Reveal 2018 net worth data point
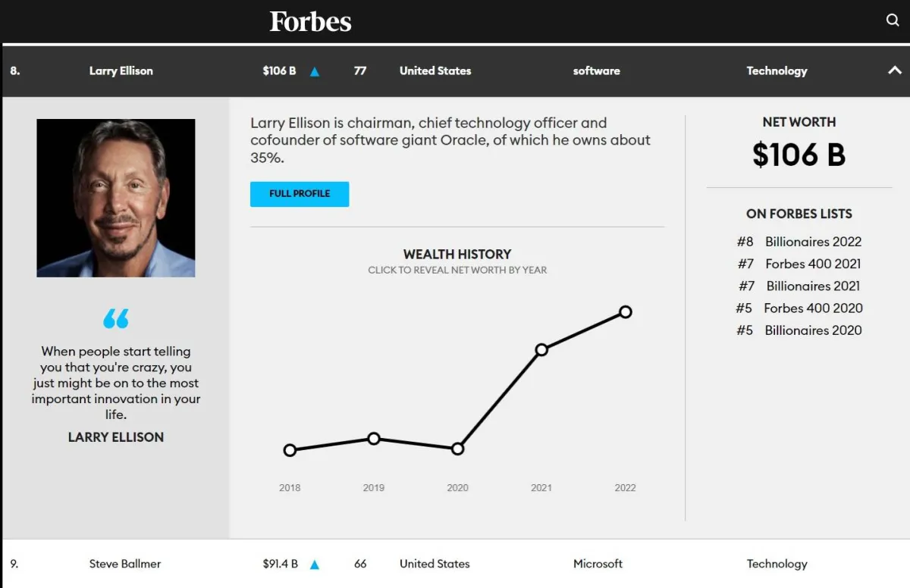The height and width of the screenshot is (588, 910). [x=290, y=450]
